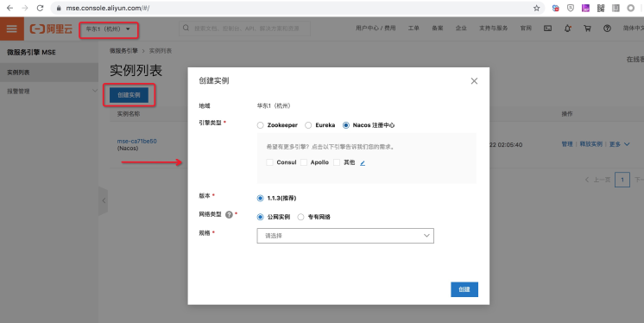Viewport: 644px width, 323px height.
Task: Open 用户中心 / 费用 menu
Action: [376, 28]
